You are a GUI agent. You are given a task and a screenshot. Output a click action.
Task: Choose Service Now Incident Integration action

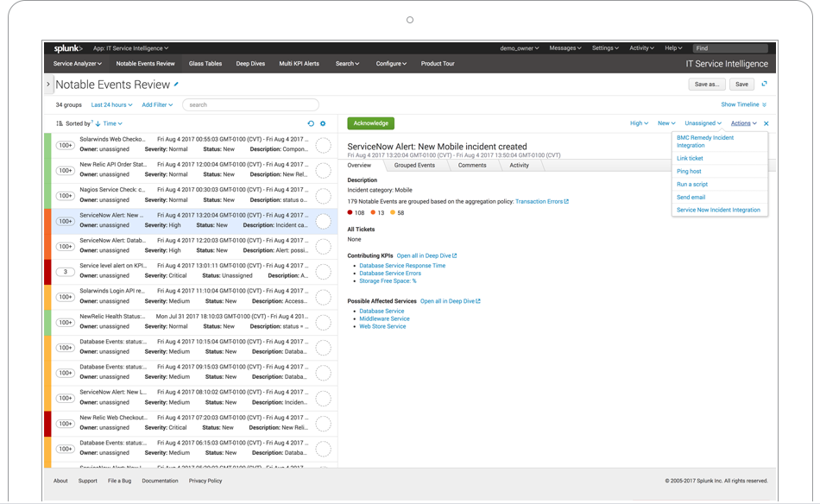(x=720, y=211)
